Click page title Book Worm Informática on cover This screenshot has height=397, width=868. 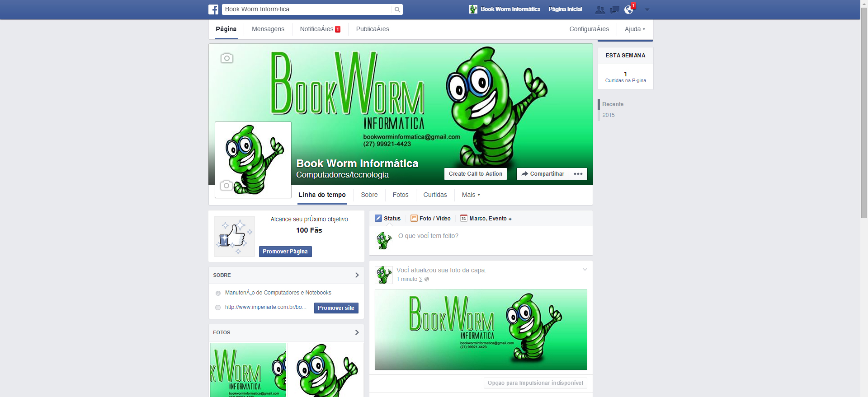[x=357, y=163]
